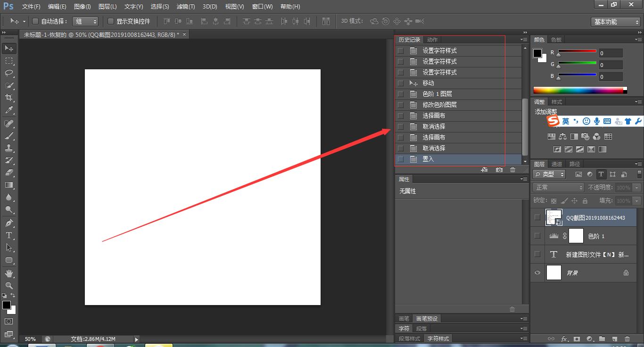Select the Horizontal Type tool
This screenshot has height=347, width=644.
9,235
